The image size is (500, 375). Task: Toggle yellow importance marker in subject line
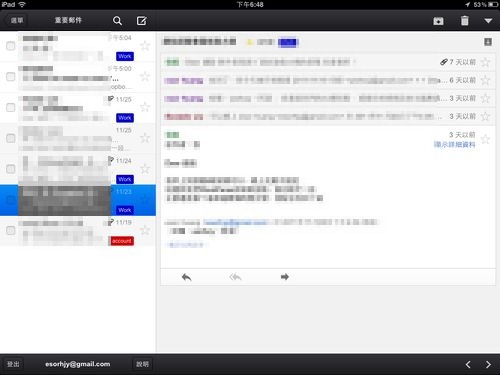249,42
